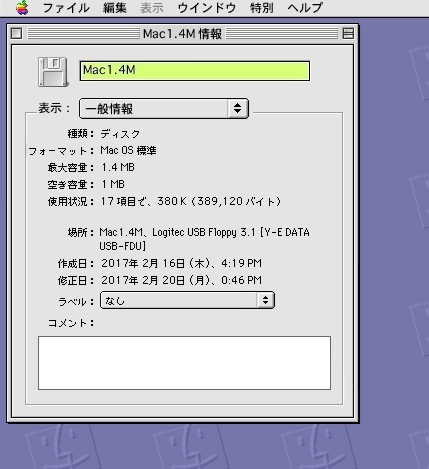The width and height of the screenshot is (429, 469).
Task: Collapse window with the windowshade box
Action: 348,33
